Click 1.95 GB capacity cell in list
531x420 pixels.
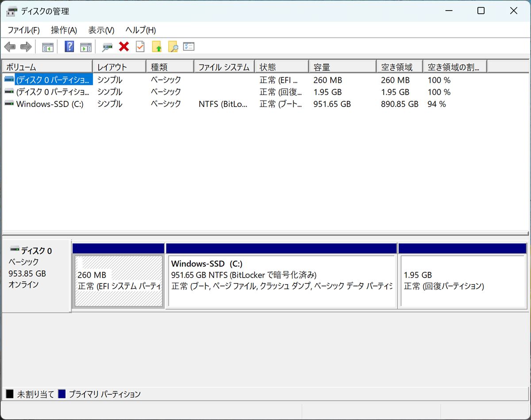coord(327,92)
